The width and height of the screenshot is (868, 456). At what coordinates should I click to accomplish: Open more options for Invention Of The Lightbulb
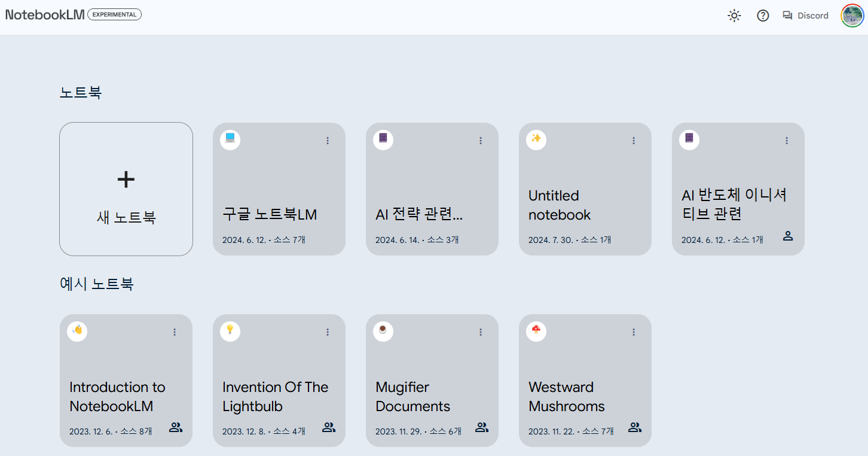coord(328,332)
